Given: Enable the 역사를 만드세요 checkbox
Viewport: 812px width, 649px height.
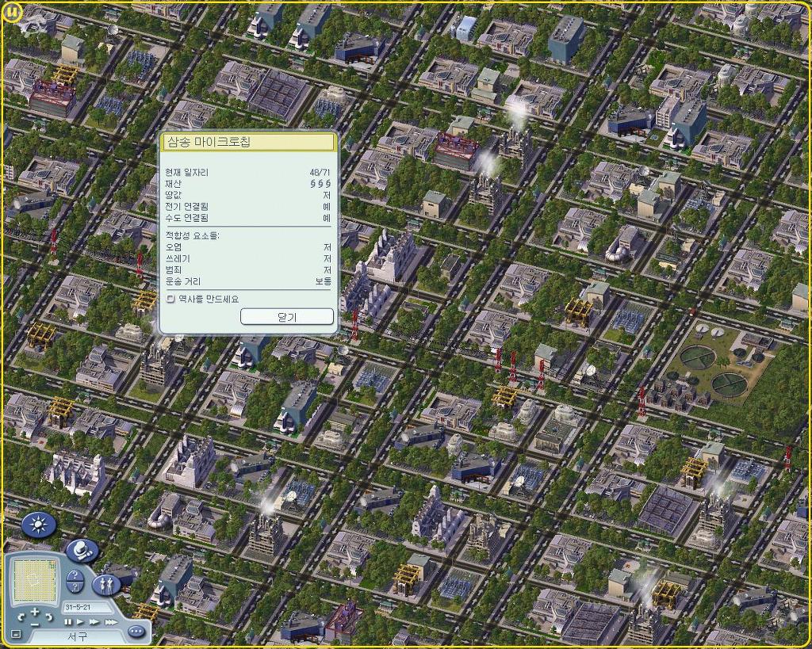Looking at the screenshot, I should (170, 299).
